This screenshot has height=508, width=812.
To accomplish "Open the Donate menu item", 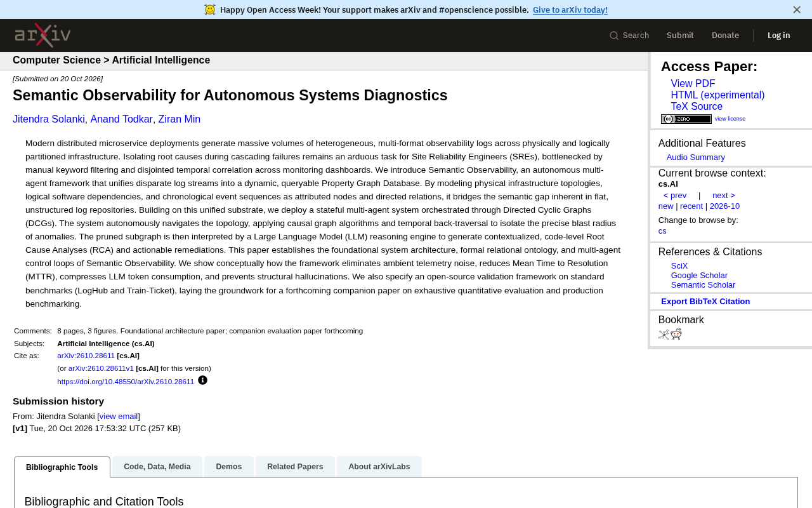I will coord(725,36).
